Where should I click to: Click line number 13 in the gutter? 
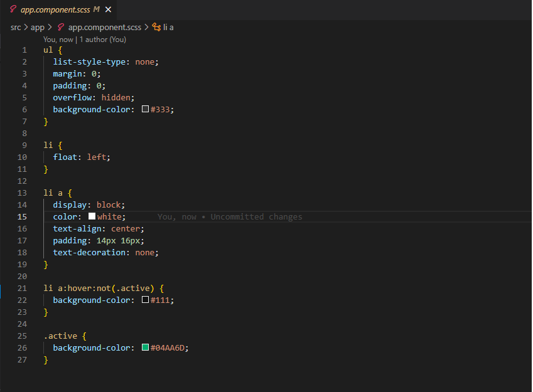23,193
